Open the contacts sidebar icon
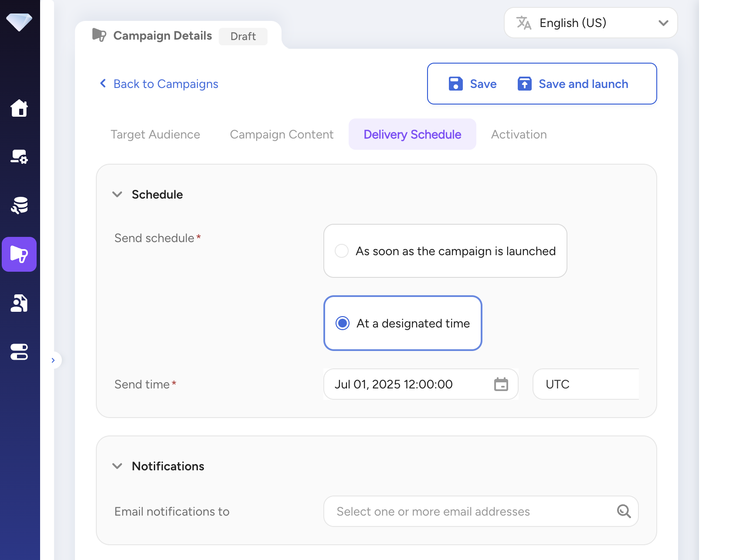The height and width of the screenshot is (560, 740). point(19,303)
